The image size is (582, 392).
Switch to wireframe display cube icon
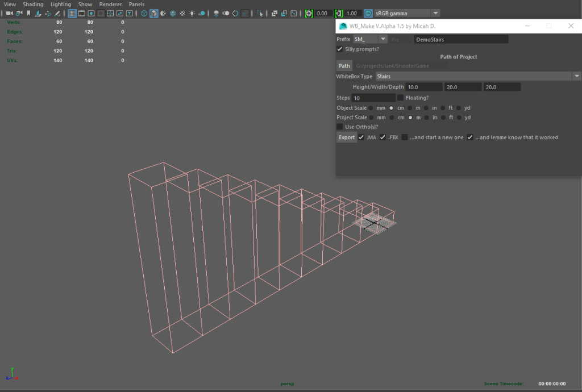point(144,13)
